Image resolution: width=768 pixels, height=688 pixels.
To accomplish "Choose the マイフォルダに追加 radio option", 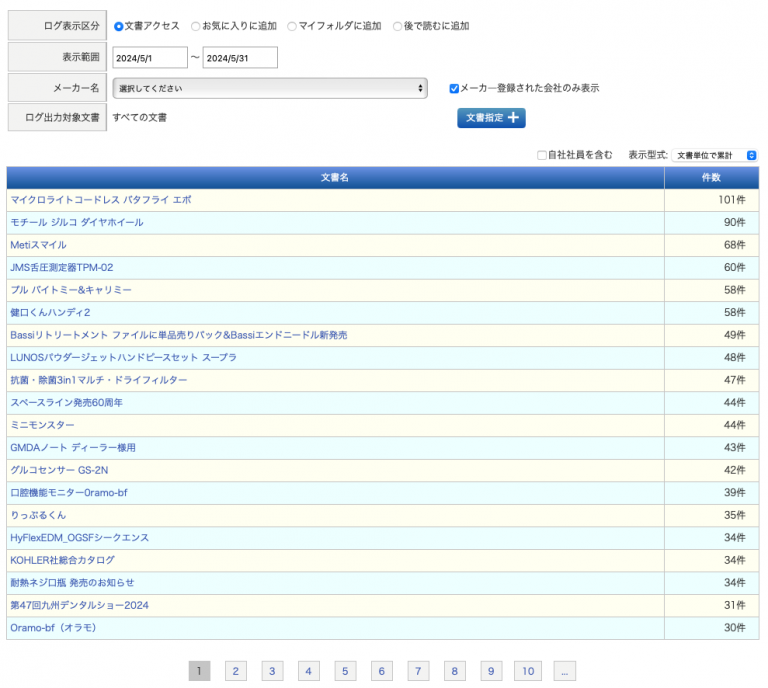I will [292, 26].
